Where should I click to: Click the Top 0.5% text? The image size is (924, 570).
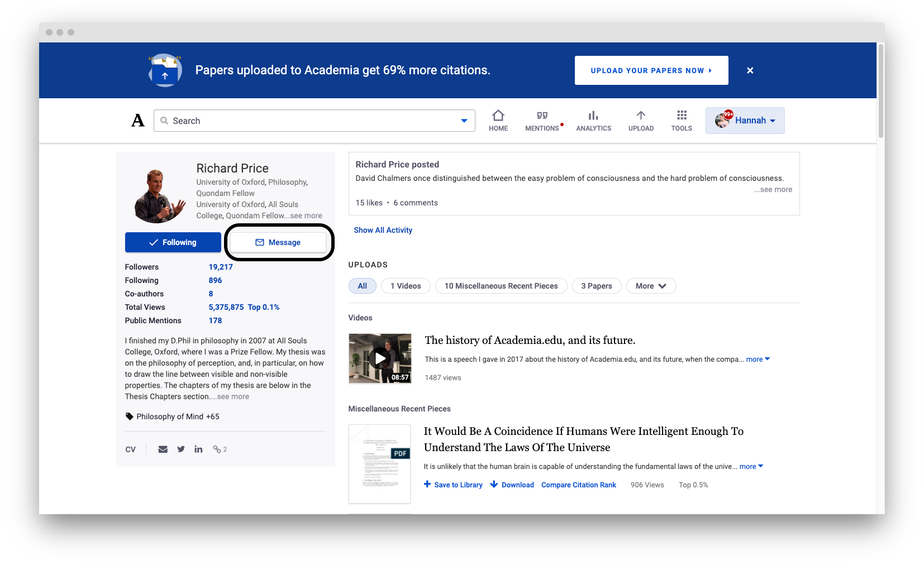coord(693,485)
